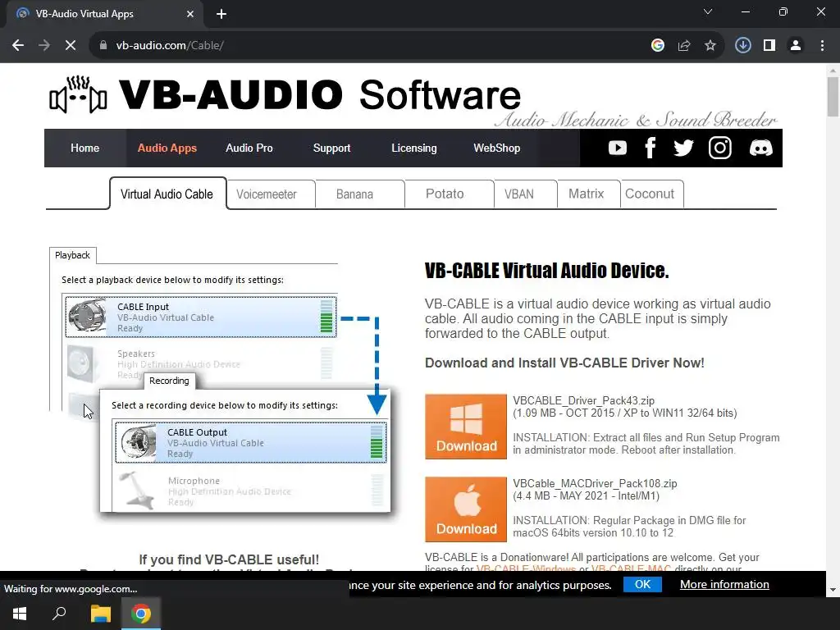840x630 pixels.
Task: Switch to the VBAN tab
Action: pyautogui.click(x=525, y=194)
